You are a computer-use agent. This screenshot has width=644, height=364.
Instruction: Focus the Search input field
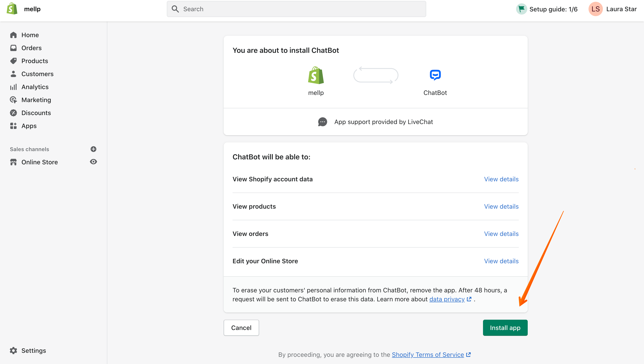[296, 9]
